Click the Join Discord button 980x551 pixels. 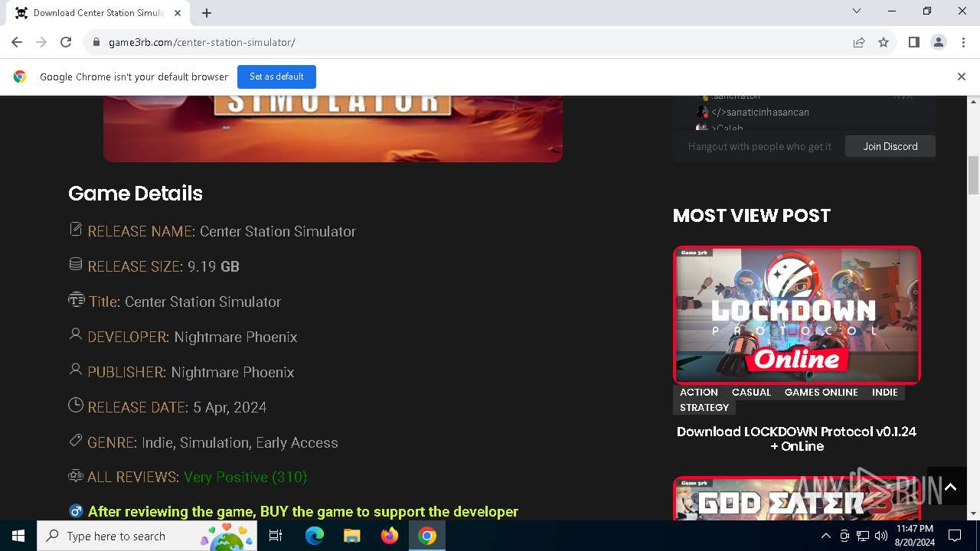point(890,146)
